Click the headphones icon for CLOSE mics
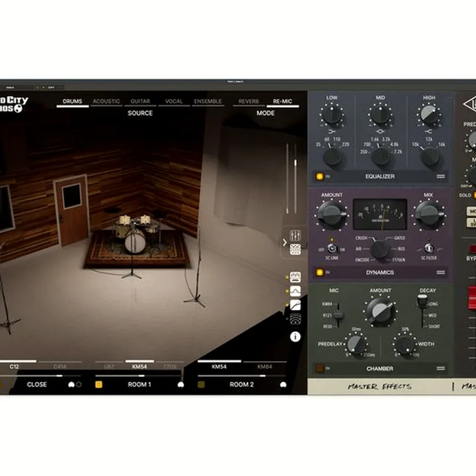This screenshot has height=476, width=476. (71, 385)
